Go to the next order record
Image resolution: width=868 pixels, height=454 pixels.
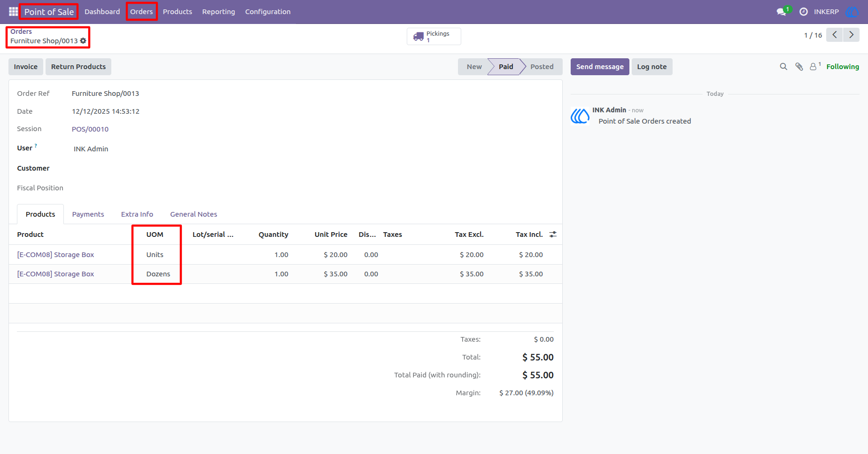click(851, 35)
